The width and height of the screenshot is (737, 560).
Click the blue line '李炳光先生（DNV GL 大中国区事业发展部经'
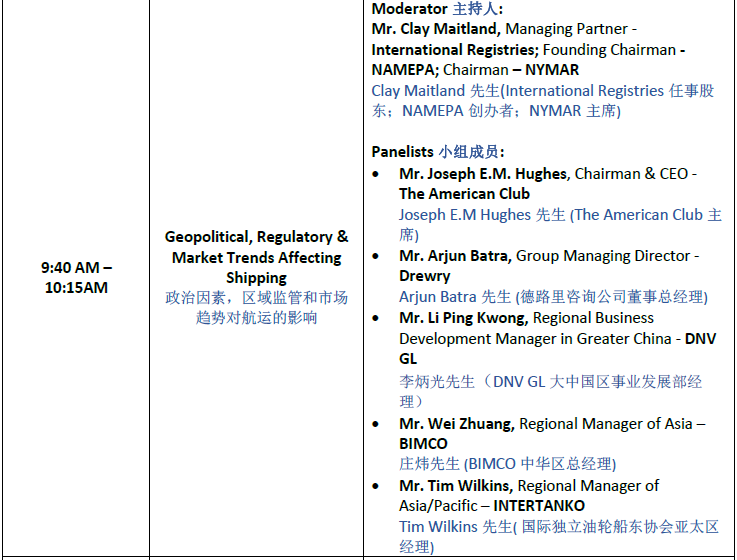550,381
